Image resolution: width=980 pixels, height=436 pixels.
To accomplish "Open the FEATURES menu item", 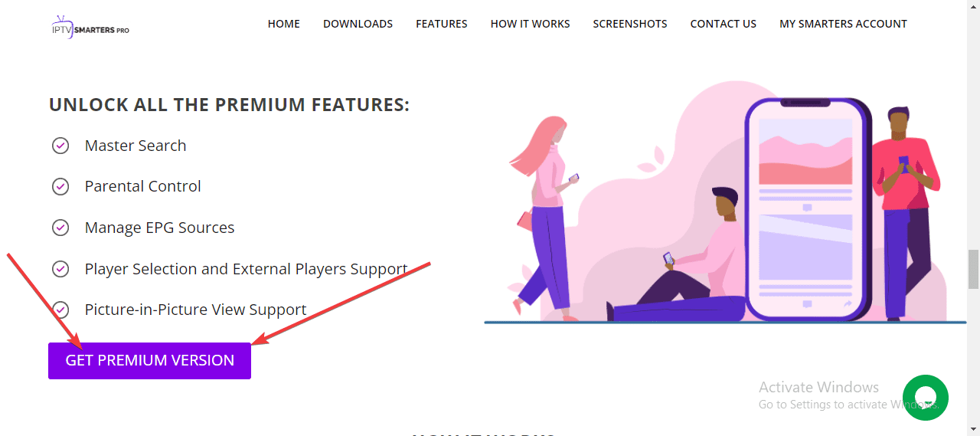I will (x=442, y=24).
